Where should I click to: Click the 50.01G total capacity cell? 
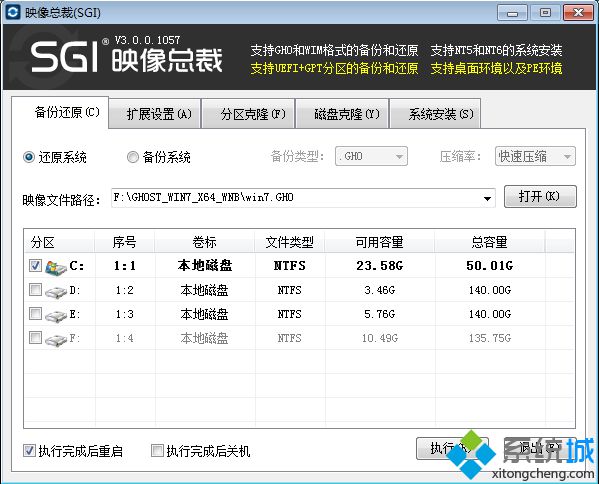[489, 265]
